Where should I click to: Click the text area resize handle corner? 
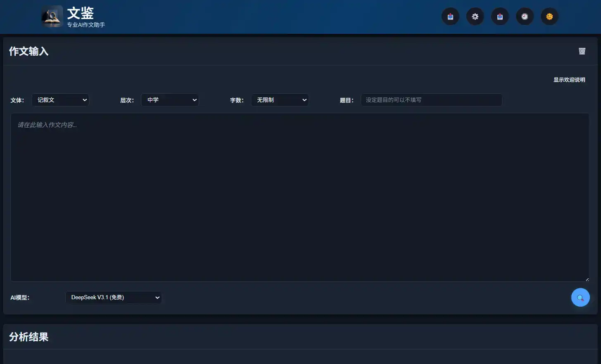coord(587,279)
